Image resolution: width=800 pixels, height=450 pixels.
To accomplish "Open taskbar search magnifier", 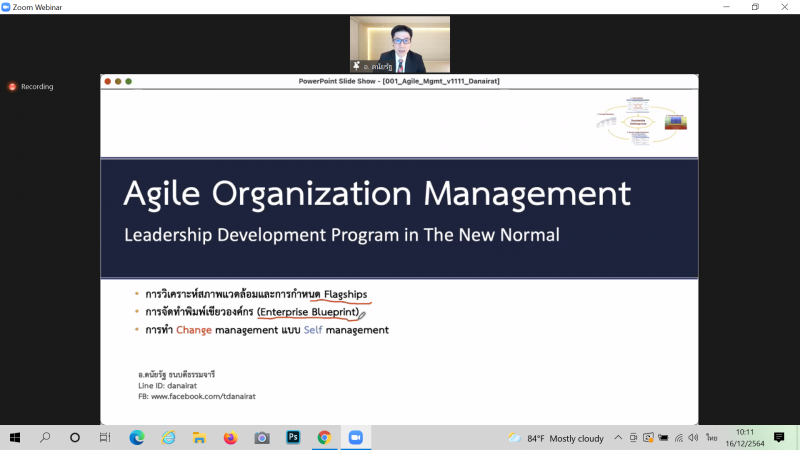I will (x=45, y=437).
